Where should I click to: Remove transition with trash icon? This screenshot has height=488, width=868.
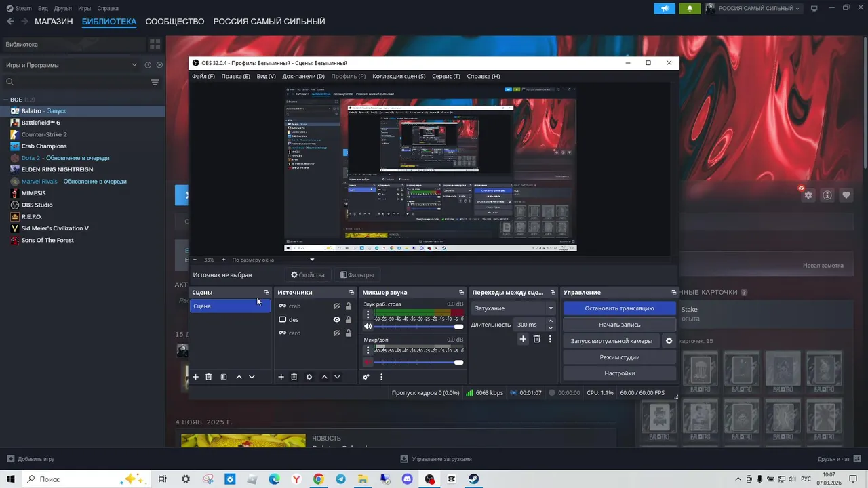(536, 339)
